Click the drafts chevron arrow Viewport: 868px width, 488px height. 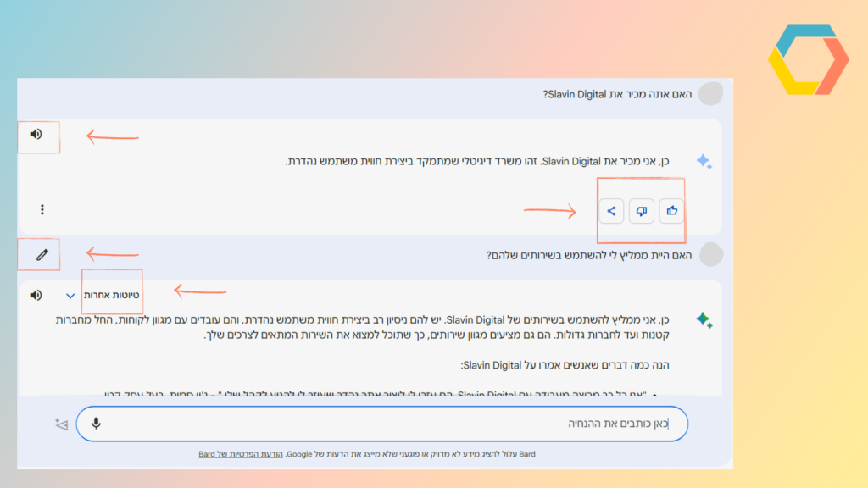click(x=70, y=296)
